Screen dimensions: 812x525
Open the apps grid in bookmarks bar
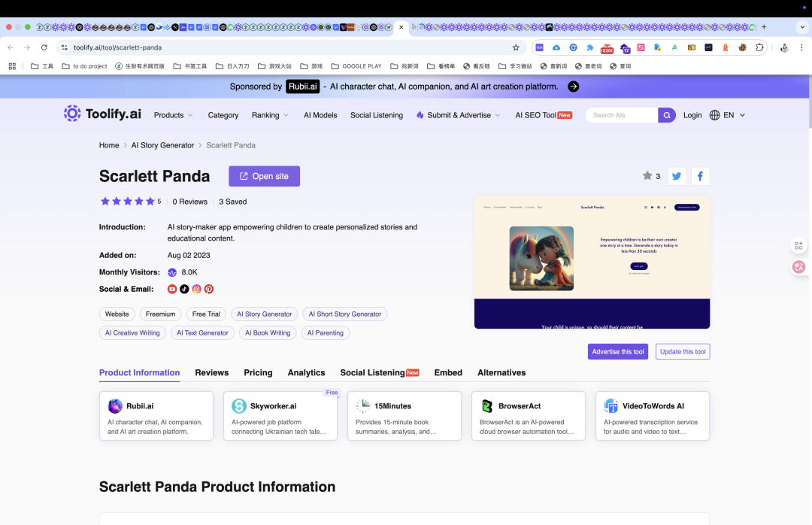click(x=13, y=66)
